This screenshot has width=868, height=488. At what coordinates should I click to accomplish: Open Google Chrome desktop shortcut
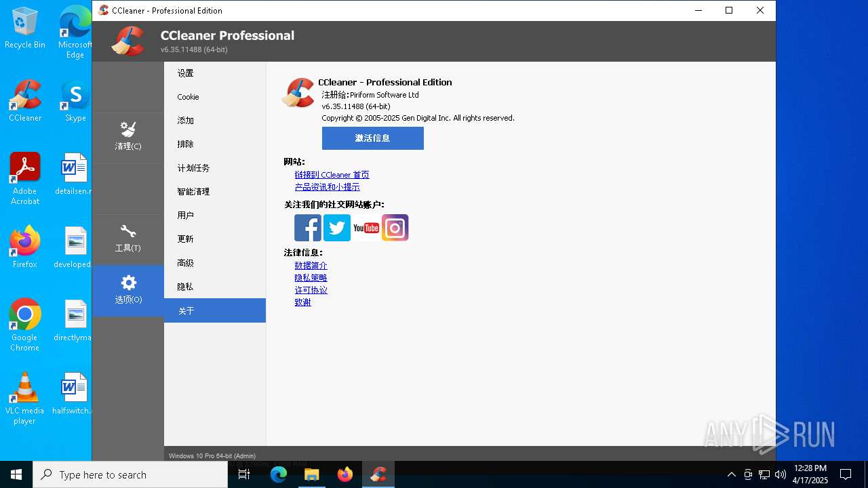click(25, 325)
